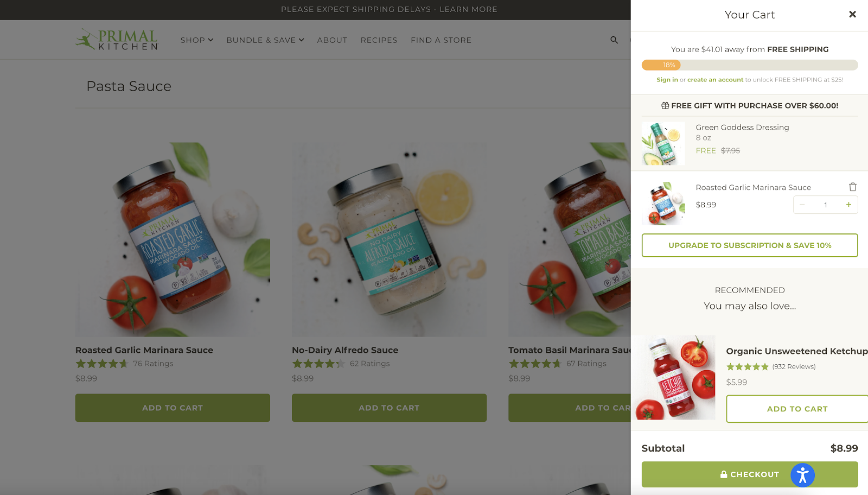Open the accessibility widget icon

pyautogui.click(x=802, y=475)
